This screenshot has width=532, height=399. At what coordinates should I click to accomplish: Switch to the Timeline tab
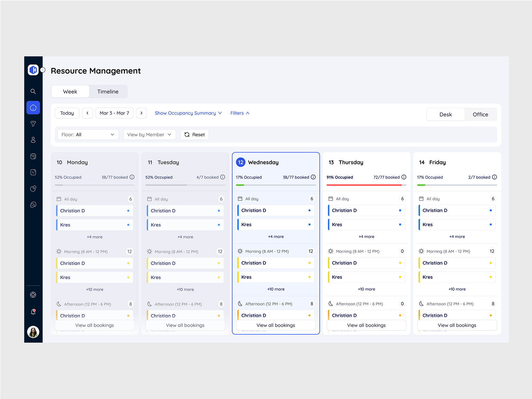[108, 91]
